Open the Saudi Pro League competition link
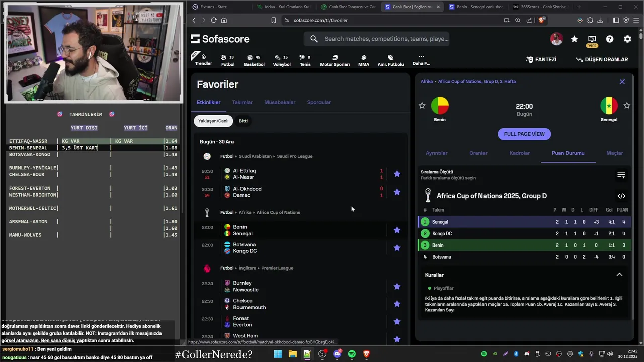This screenshot has width=644, height=362. pyautogui.click(x=295, y=156)
